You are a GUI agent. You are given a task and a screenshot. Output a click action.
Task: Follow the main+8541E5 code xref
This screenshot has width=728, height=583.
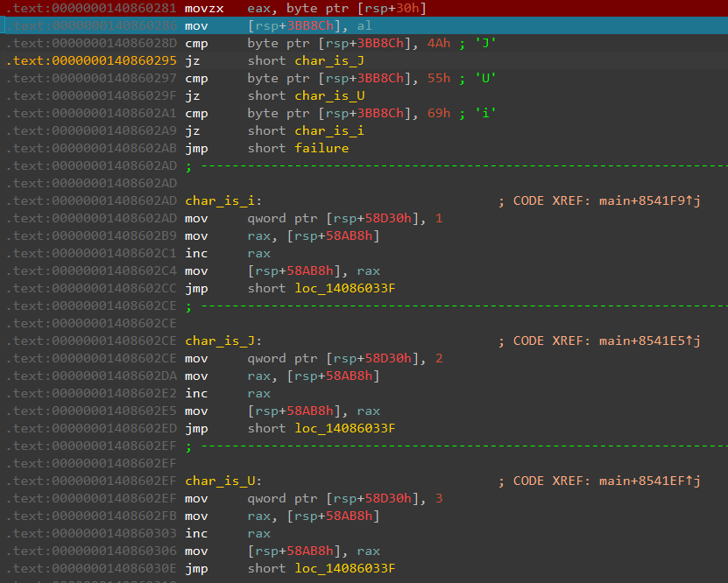[x=649, y=341]
